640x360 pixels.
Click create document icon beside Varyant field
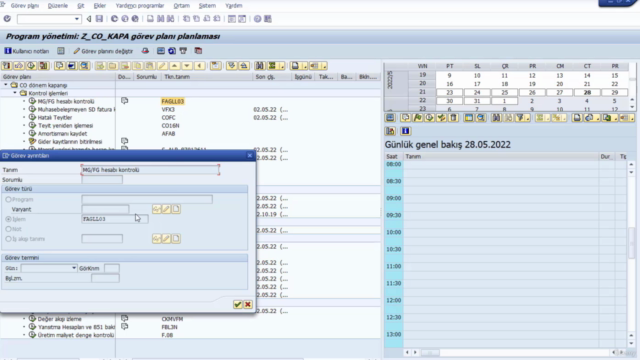click(176, 209)
